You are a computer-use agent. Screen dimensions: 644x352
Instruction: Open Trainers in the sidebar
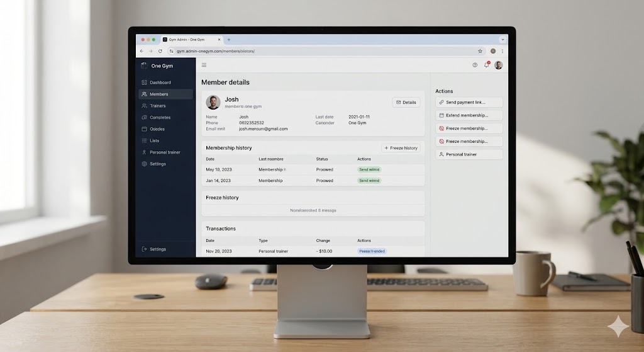point(165,106)
